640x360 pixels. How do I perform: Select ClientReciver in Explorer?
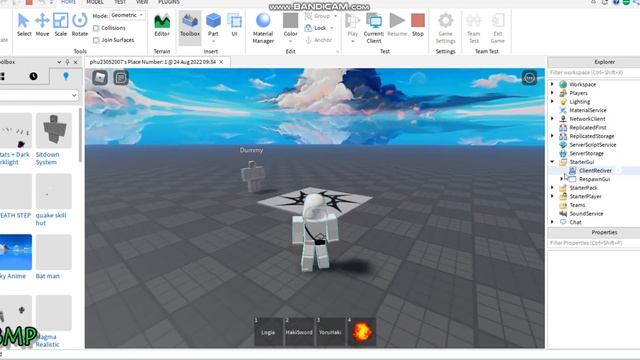click(x=595, y=171)
